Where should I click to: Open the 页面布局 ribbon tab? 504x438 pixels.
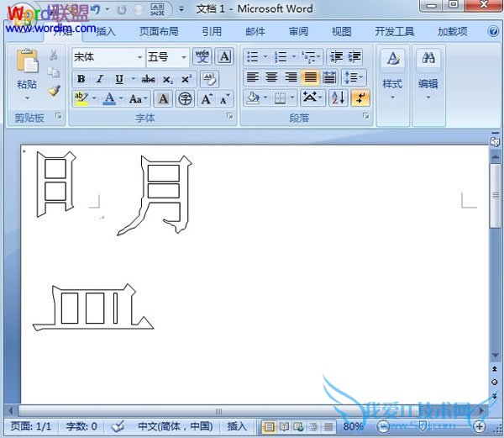[x=159, y=31]
